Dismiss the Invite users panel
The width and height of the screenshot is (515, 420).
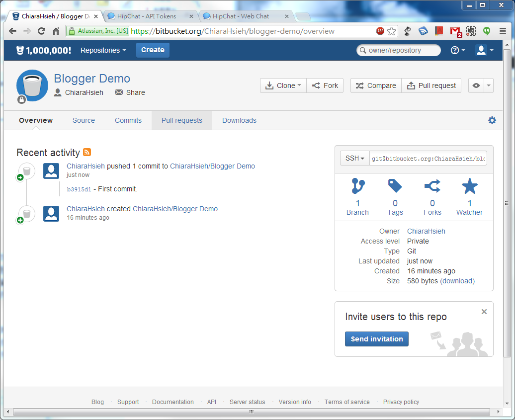pyautogui.click(x=484, y=312)
